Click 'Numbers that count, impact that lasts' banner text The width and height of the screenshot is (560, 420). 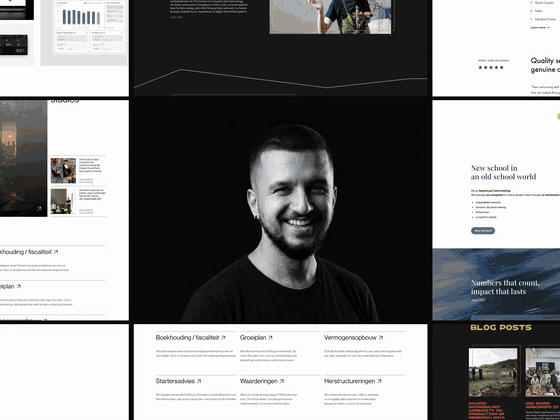point(505,287)
